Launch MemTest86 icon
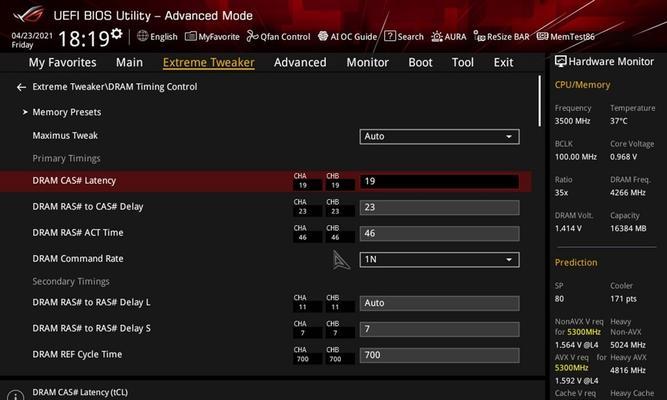The width and height of the screenshot is (667, 400). click(542, 36)
